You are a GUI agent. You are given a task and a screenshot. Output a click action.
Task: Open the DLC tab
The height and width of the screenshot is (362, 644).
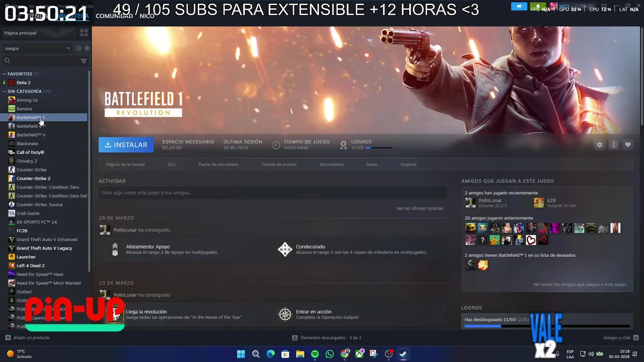pos(172,164)
